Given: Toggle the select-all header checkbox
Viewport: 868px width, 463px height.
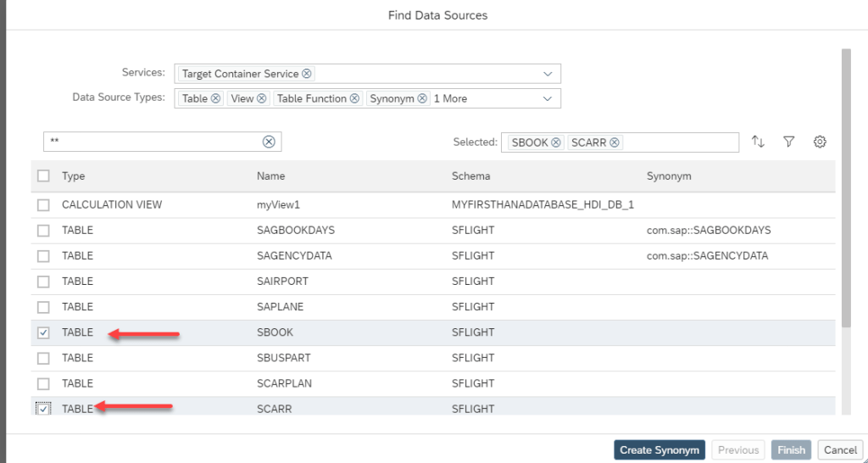Looking at the screenshot, I should [x=43, y=176].
